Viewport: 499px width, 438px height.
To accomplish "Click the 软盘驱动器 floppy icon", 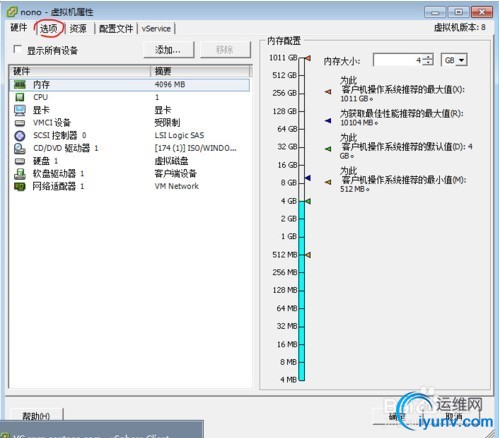I will [x=20, y=174].
